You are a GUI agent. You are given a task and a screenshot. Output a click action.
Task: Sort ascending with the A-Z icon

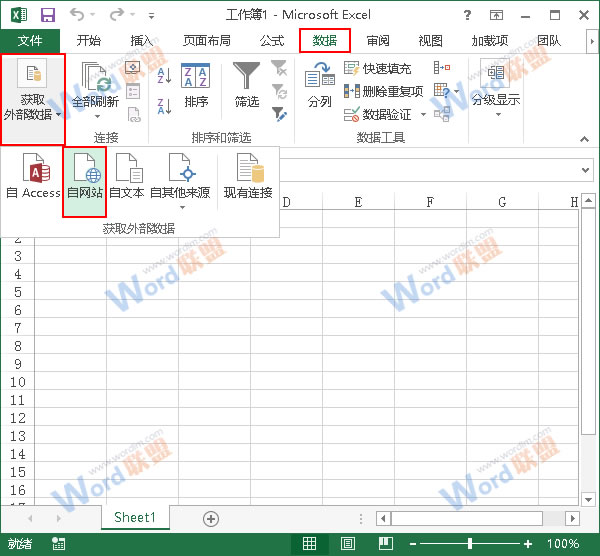click(x=163, y=73)
